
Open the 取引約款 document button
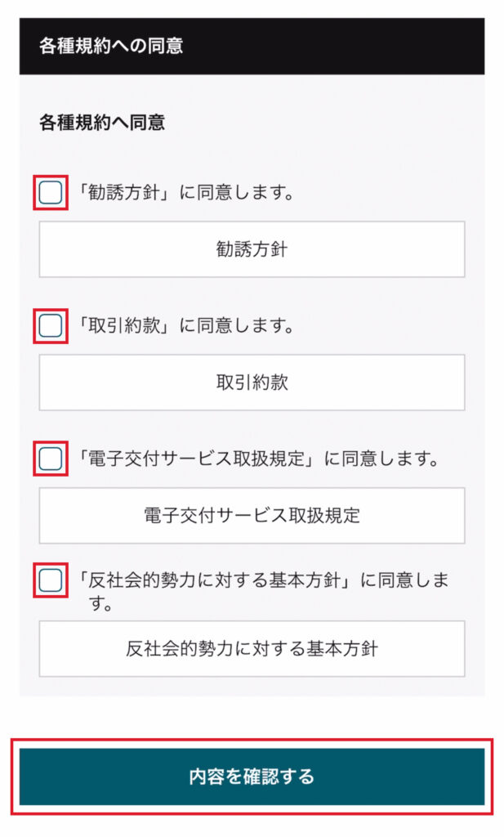point(252,382)
